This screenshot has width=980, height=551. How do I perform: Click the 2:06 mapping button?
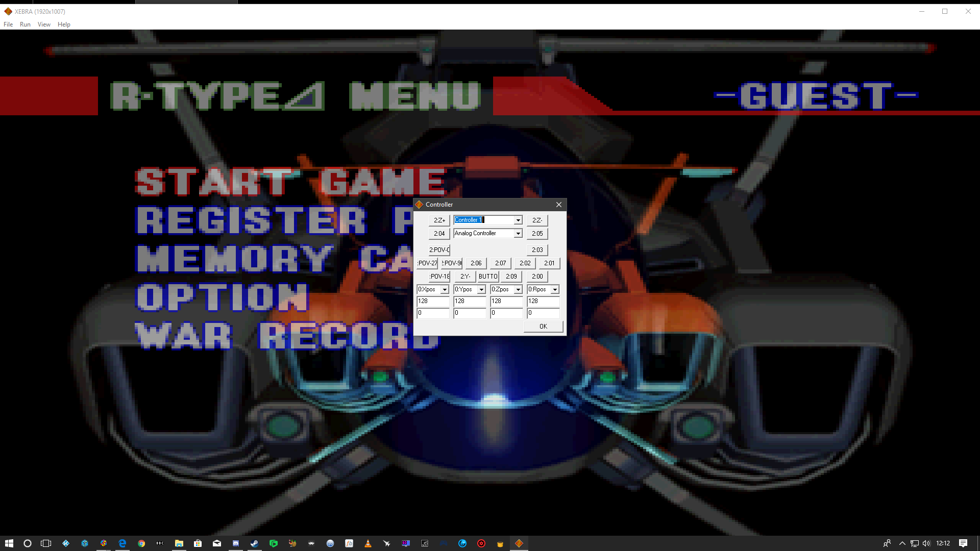(476, 263)
